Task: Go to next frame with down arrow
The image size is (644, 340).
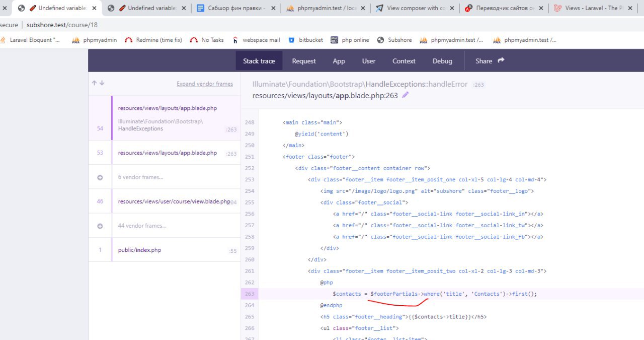Action: click(102, 83)
